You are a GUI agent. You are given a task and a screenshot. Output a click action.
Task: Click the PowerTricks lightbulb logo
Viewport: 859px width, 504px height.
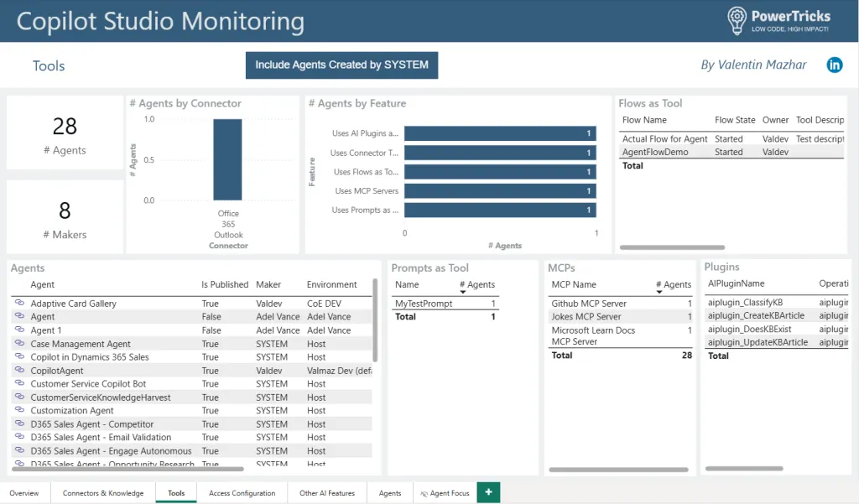(737, 21)
